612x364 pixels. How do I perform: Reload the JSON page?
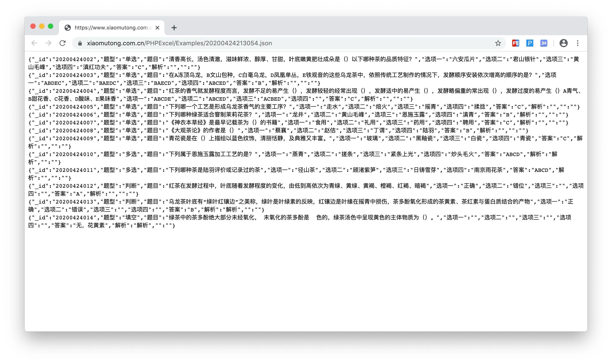point(63,43)
